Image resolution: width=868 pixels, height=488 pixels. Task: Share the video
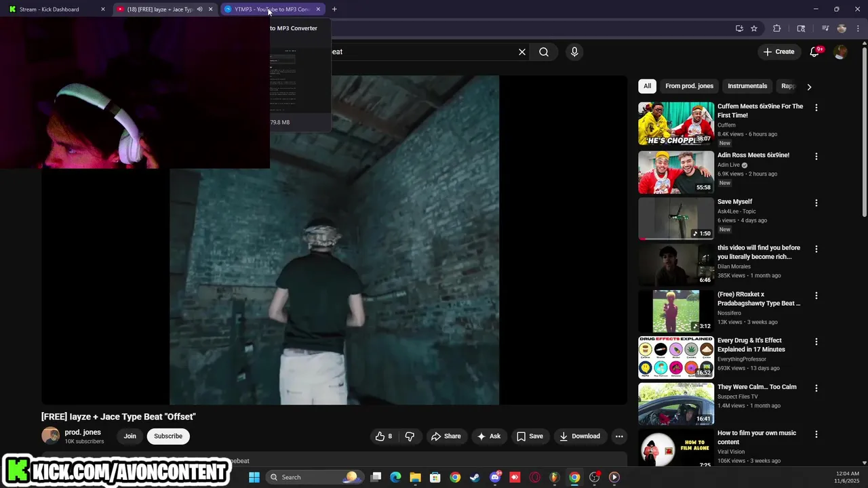[446, 436]
